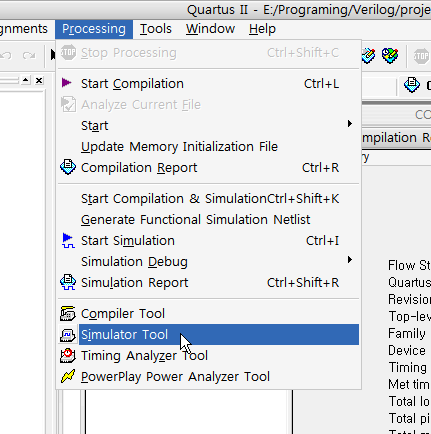Open the Help menu

click(x=262, y=29)
